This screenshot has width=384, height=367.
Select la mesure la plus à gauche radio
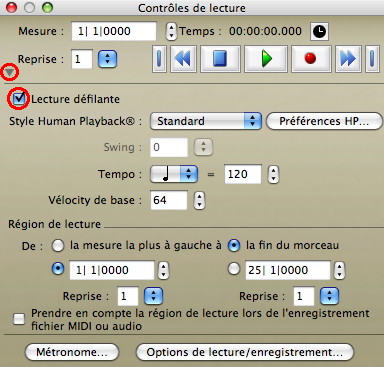58,246
